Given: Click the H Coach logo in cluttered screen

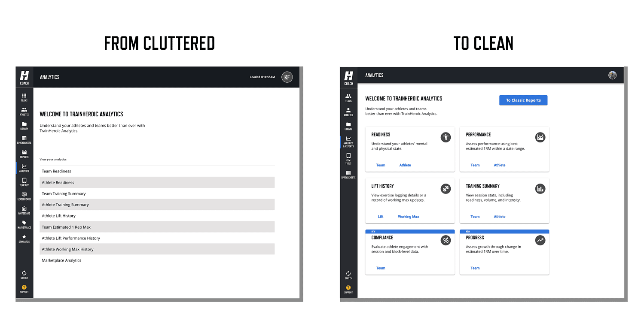Looking at the screenshot, I should click(x=24, y=77).
